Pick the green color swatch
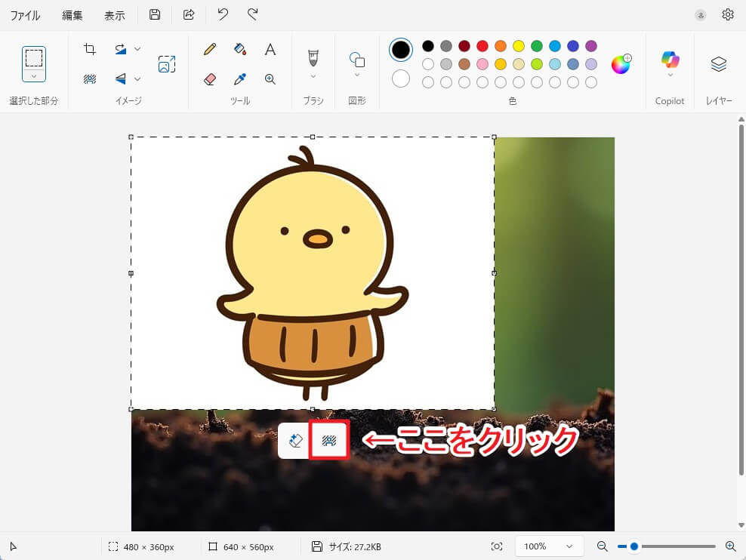The width and height of the screenshot is (746, 560). click(x=537, y=45)
